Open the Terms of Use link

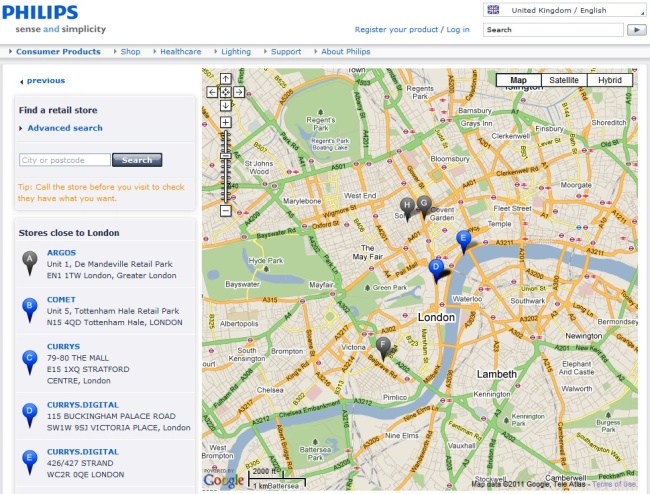pos(614,484)
